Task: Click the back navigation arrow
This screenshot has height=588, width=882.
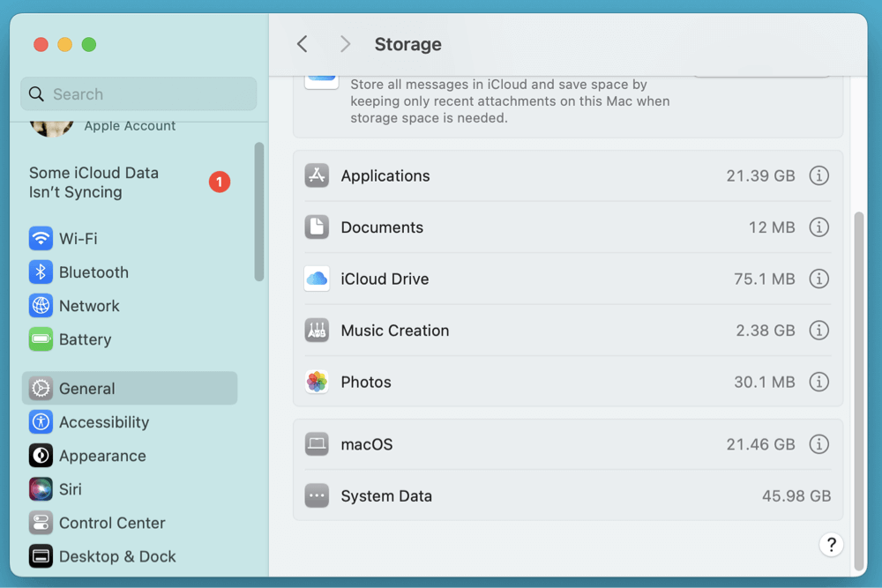Action: pyautogui.click(x=303, y=43)
